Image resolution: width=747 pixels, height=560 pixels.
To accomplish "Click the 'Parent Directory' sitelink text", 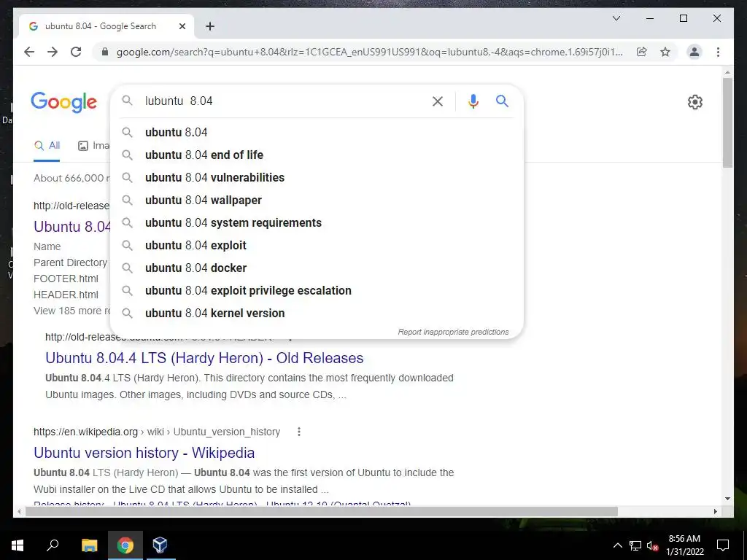I will click(71, 262).
